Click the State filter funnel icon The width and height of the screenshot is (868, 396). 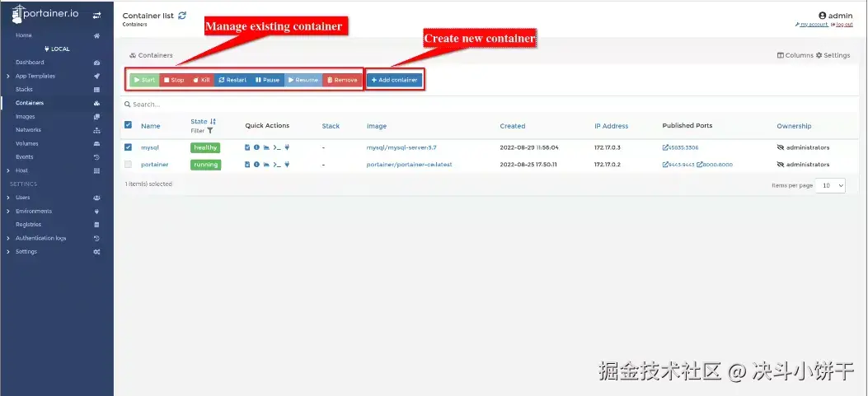point(210,131)
